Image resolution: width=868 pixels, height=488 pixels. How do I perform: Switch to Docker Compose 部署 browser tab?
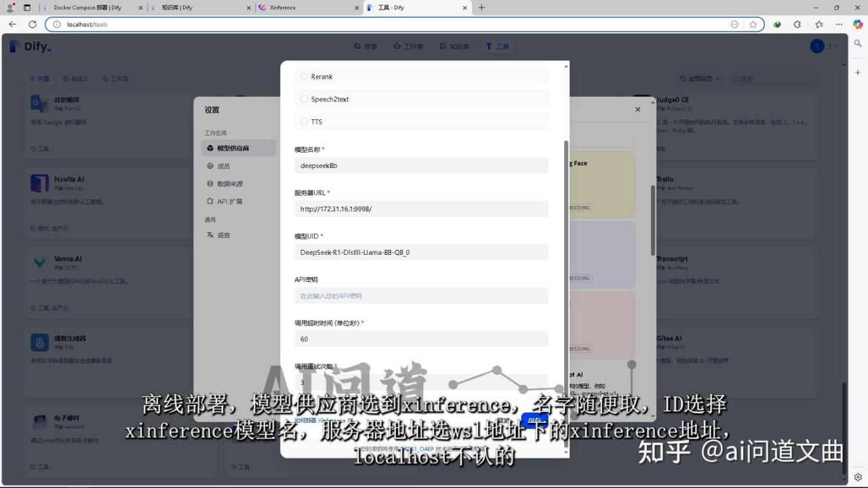point(92,7)
